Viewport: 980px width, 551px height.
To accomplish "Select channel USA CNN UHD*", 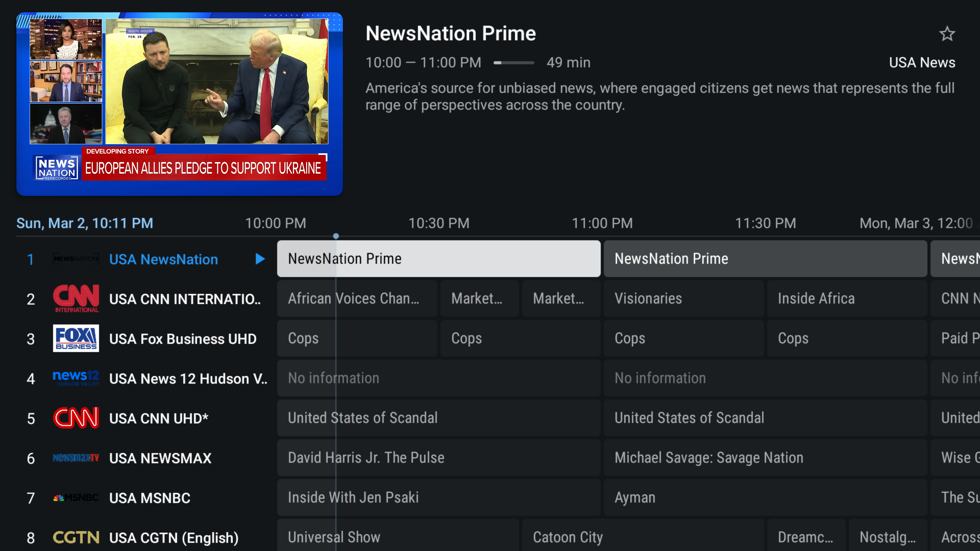I will 159,419.
